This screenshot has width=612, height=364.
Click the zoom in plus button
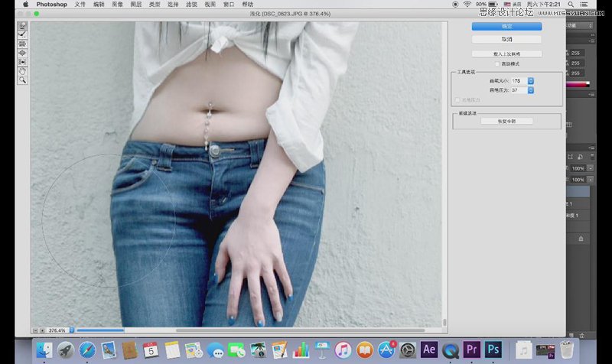pyautogui.click(x=42, y=330)
